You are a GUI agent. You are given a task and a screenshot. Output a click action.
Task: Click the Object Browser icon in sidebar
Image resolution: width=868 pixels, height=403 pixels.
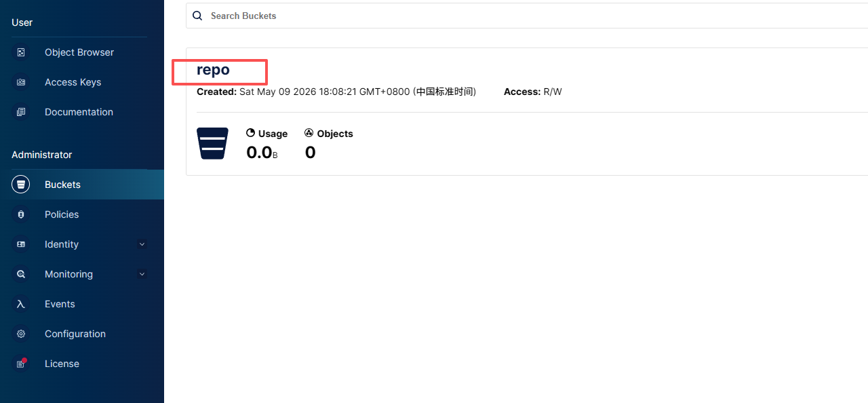pos(21,52)
